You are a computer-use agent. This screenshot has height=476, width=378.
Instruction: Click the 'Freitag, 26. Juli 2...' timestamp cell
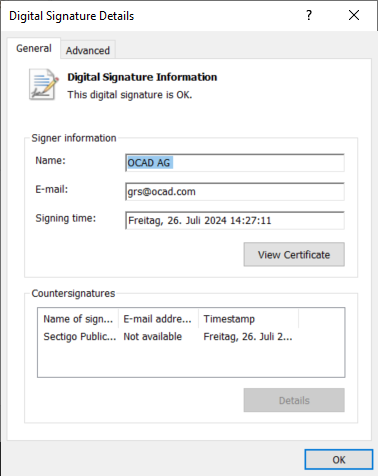[x=248, y=337]
